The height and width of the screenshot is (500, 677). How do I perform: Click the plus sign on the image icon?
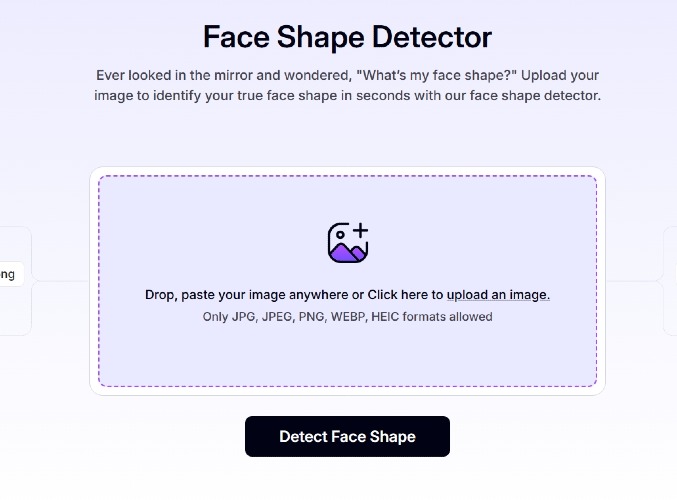click(x=360, y=231)
